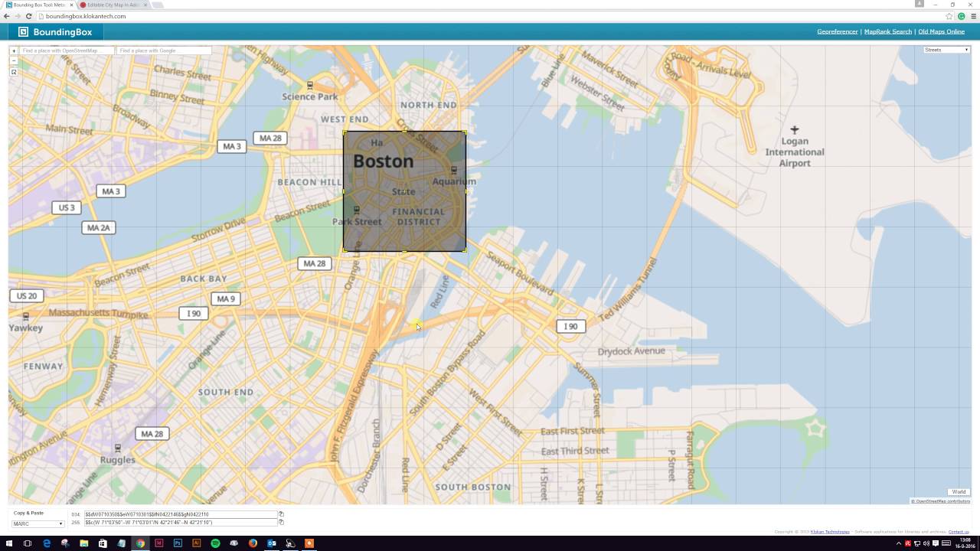Open the Klokan Technologies link
The height and width of the screenshot is (551, 980).
click(x=830, y=531)
